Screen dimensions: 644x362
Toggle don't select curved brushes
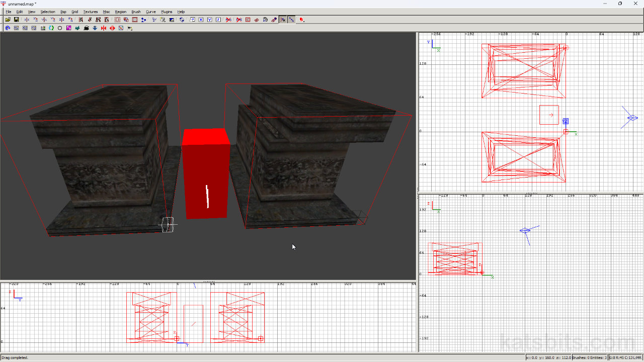(239, 20)
